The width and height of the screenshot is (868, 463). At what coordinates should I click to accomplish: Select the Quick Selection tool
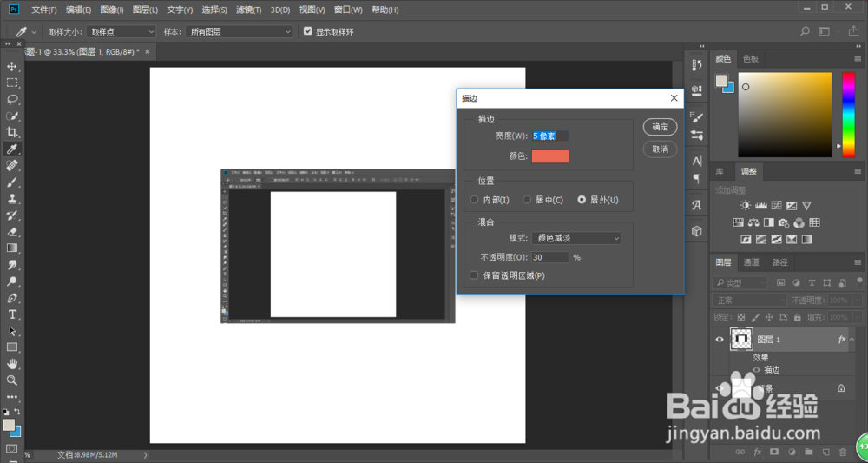pyautogui.click(x=11, y=116)
